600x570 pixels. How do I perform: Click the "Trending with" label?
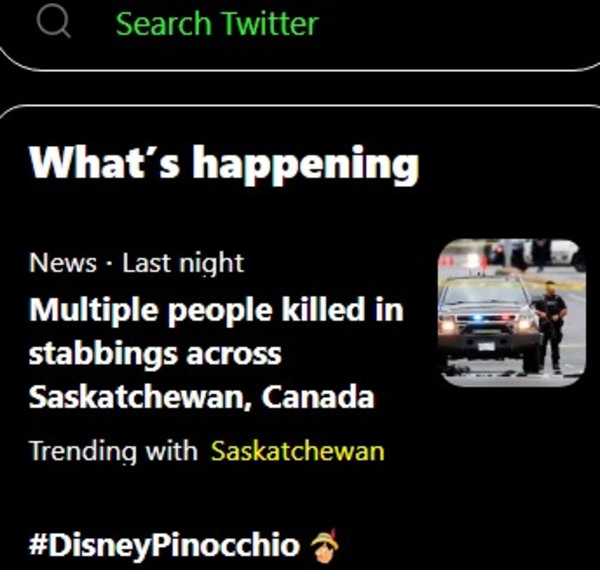click(x=113, y=451)
